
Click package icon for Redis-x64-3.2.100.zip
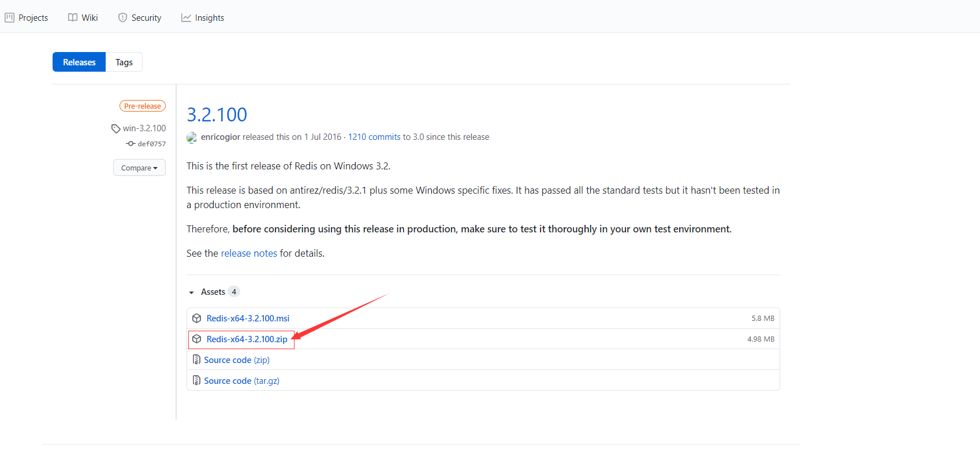197,339
